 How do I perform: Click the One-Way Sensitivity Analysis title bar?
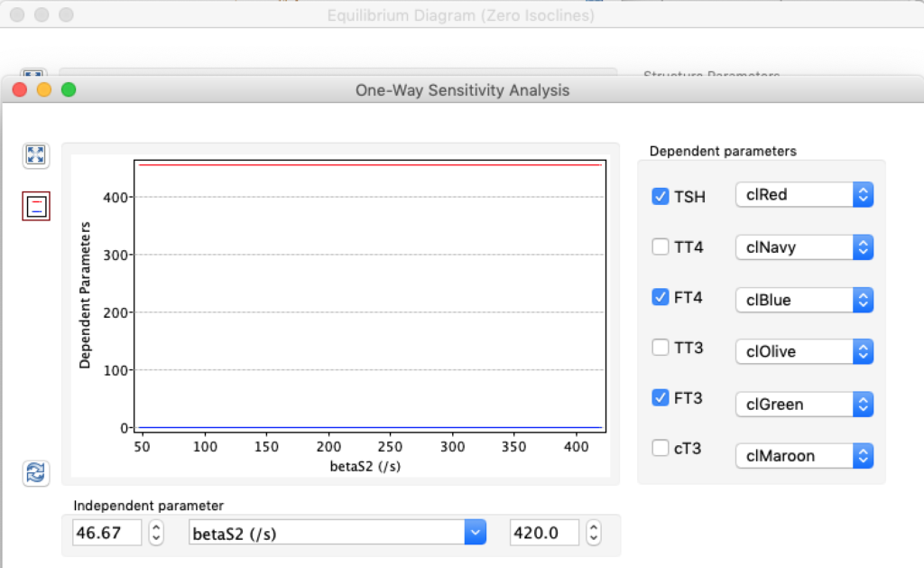coord(463,90)
